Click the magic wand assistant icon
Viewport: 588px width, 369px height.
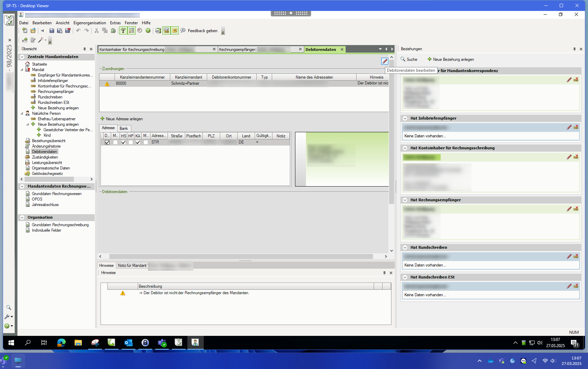41,40
